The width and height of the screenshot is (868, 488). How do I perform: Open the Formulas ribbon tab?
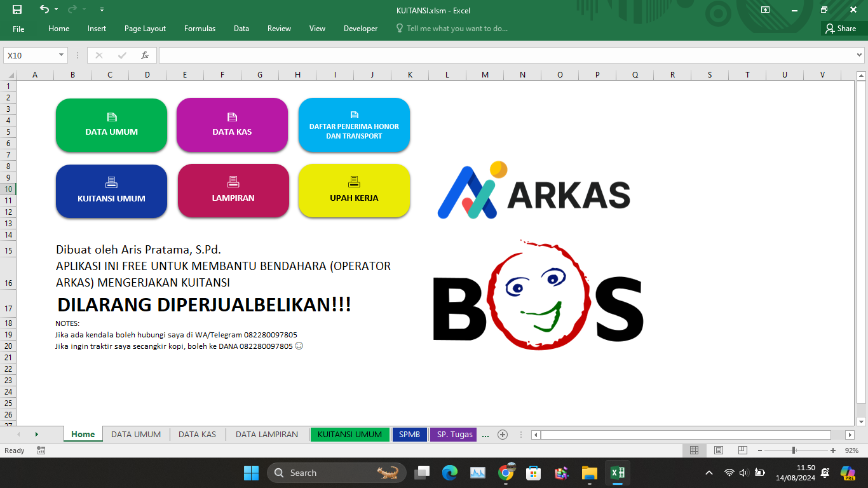pos(200,29)
